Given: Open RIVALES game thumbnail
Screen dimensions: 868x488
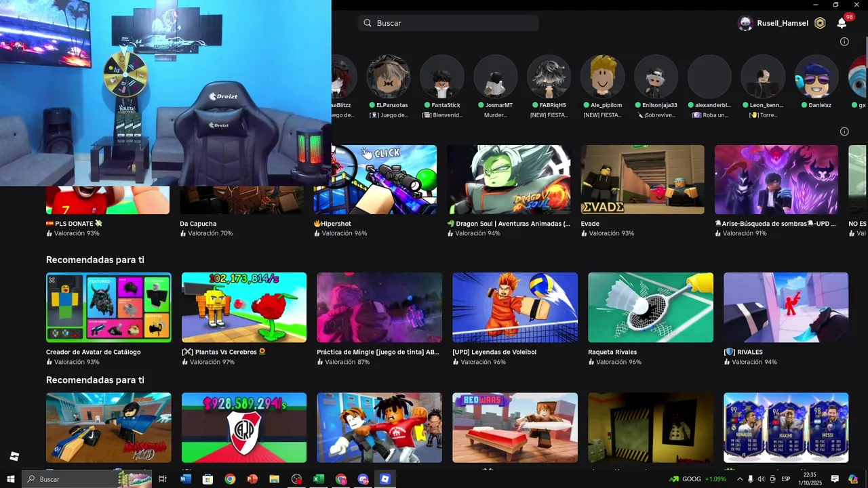Looking at the screenshot, I should (786, 308).
